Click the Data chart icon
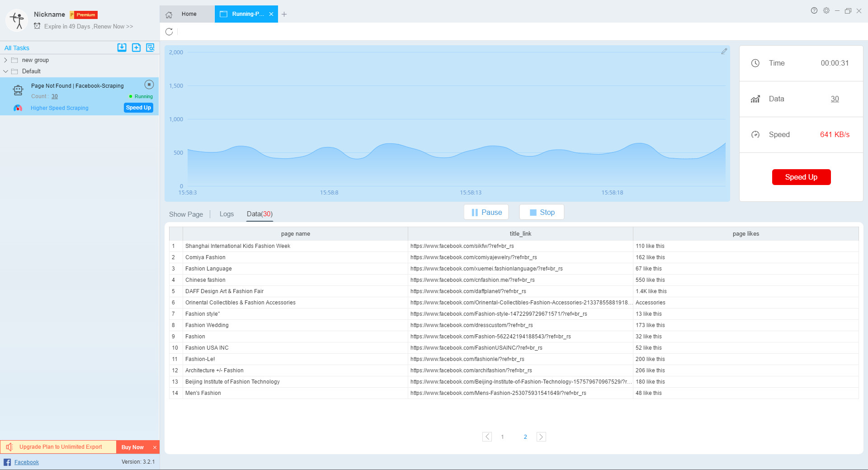Viewport: 868px width, 470px height. pos(755,99)
